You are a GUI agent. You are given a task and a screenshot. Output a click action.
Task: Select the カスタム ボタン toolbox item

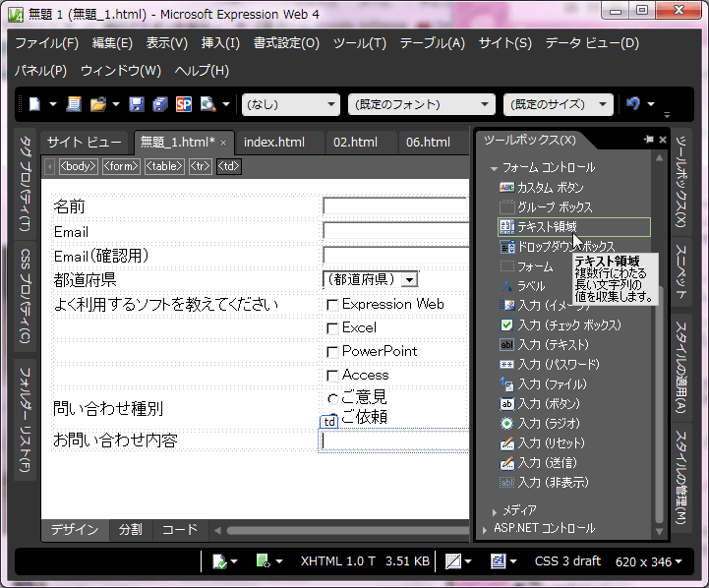pyautogui.click(x=574, y=188)
